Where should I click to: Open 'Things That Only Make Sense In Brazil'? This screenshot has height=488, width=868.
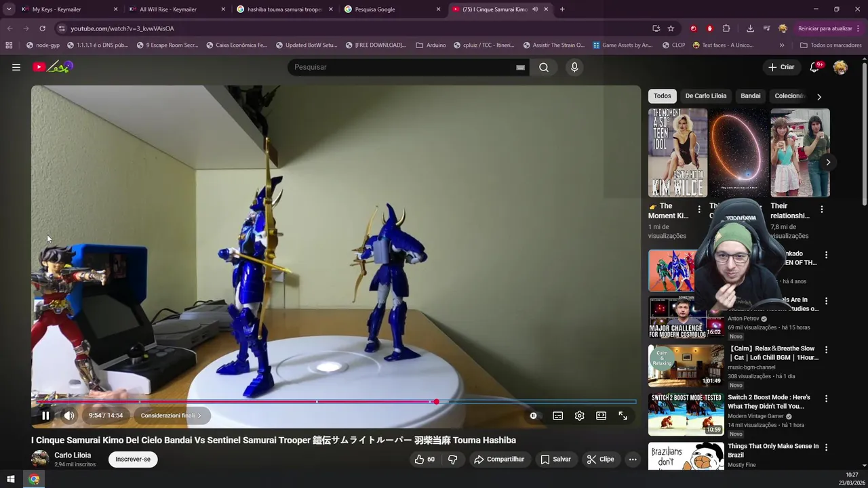[x=773, y=451]
